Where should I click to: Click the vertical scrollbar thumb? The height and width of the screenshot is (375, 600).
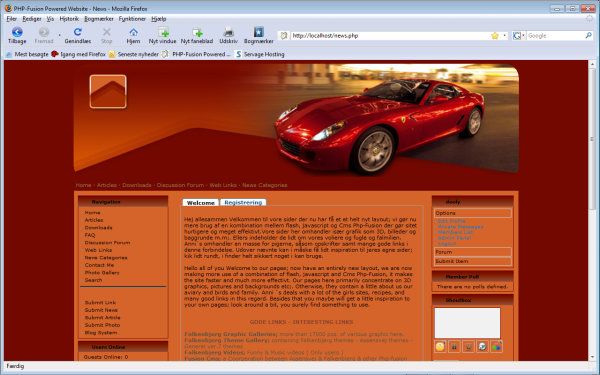click(592, 139)
